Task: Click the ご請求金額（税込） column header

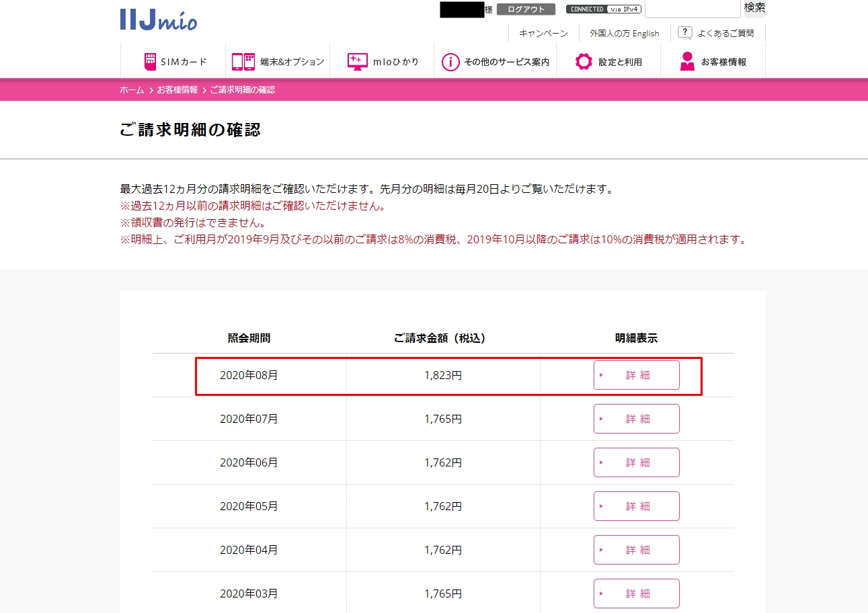Action: pos(440,338)
